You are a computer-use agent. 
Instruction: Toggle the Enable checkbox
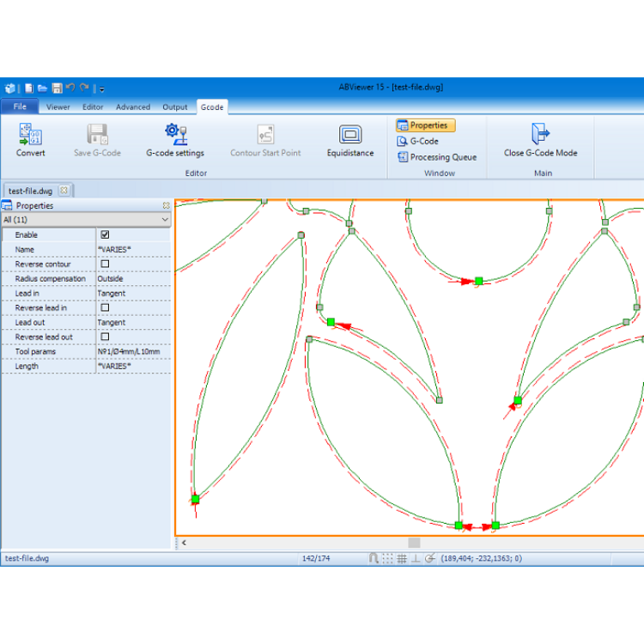105,234
